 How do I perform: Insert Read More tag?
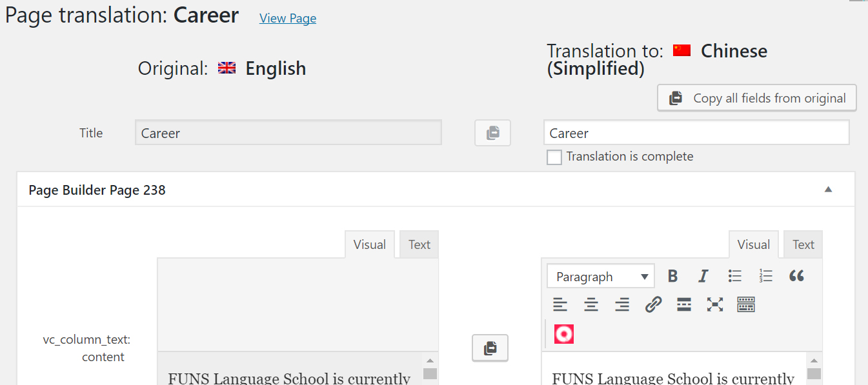pyautogui.click(x=684, y=304)
